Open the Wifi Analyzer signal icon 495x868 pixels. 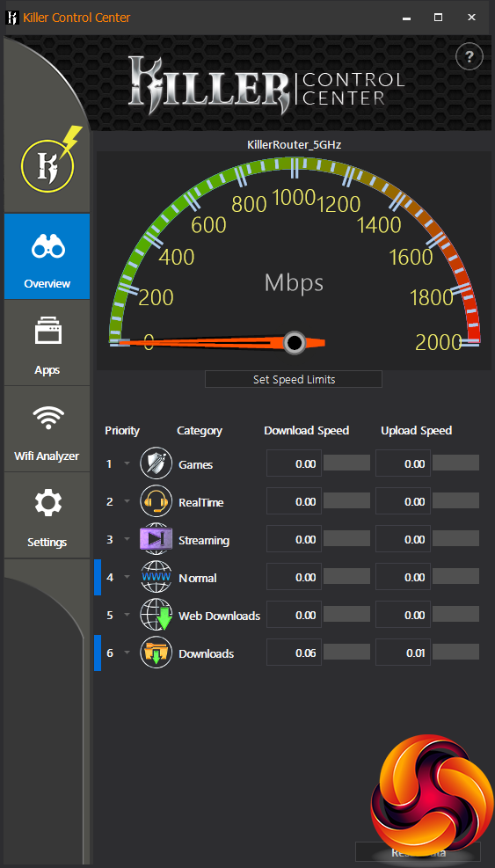[x=48, y=418]
